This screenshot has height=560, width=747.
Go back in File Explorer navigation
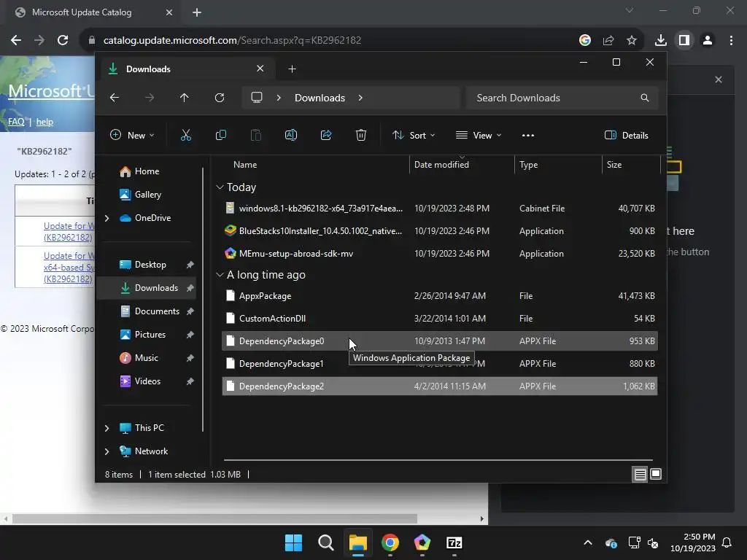tap(115, 98)
